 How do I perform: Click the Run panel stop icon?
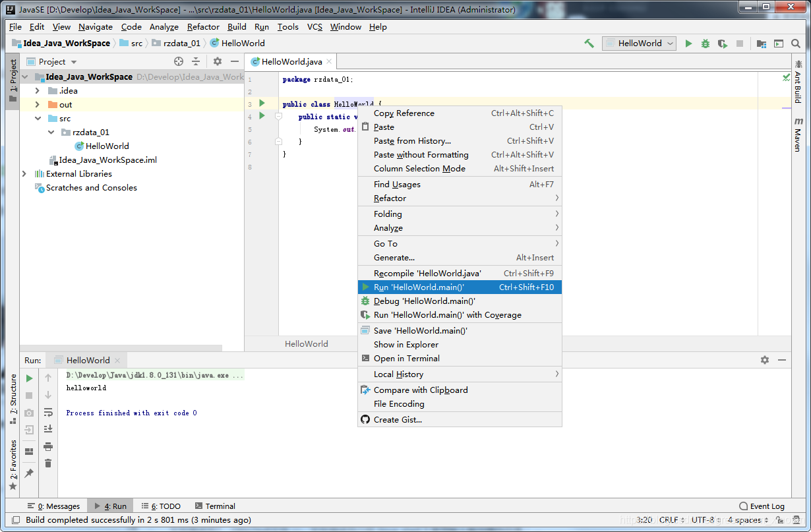[x=29, y=396]
